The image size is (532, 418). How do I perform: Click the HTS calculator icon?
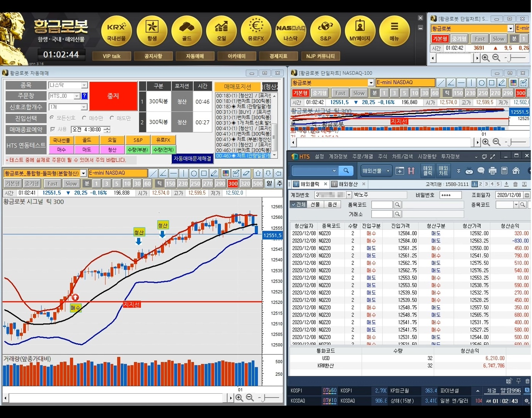click(x=504, y=171)
